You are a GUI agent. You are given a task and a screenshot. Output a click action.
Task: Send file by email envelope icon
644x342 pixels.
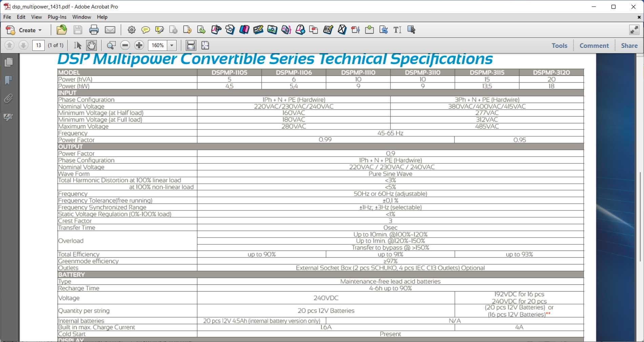pos(110,30)
